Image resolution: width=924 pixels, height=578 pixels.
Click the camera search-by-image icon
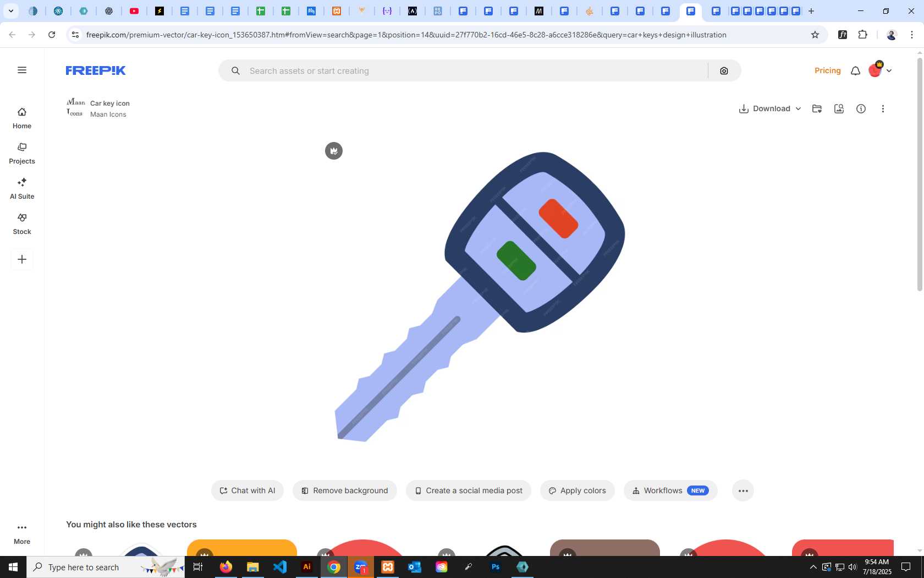point(724,70)
